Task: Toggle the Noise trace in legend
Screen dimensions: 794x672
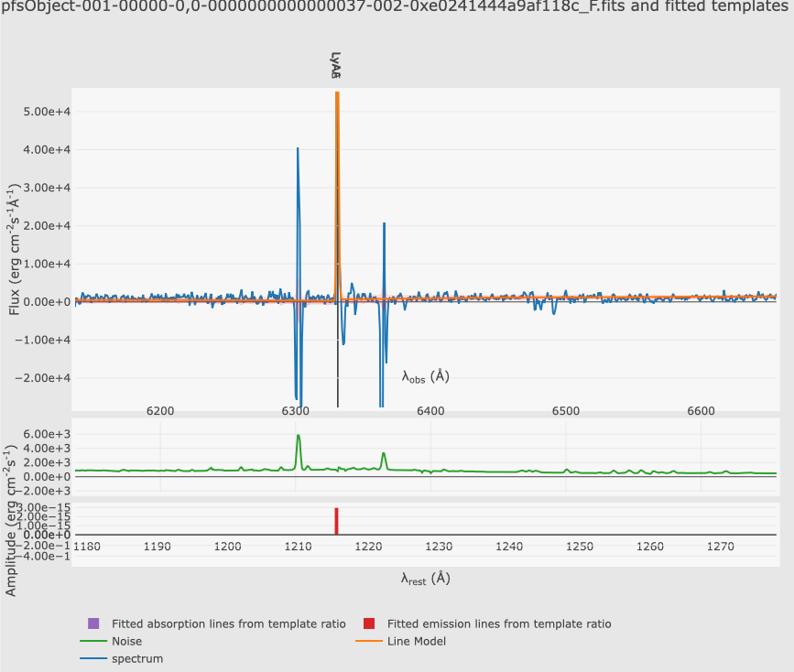Action: pos(128,641)
